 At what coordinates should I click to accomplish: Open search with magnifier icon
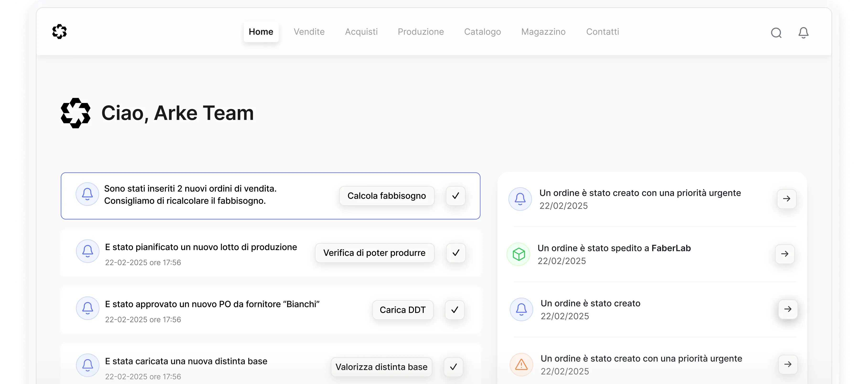[776, 33]
